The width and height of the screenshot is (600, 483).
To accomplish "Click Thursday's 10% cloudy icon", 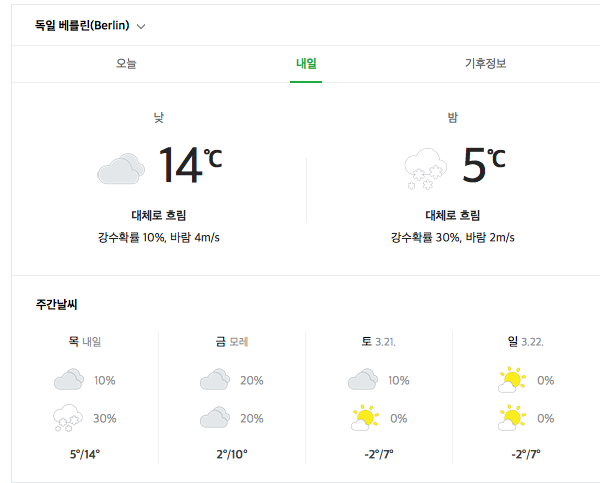I will point(68,380).
